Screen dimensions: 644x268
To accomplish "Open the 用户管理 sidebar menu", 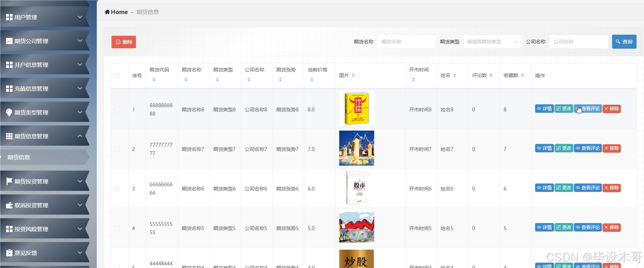I will 45,17.
